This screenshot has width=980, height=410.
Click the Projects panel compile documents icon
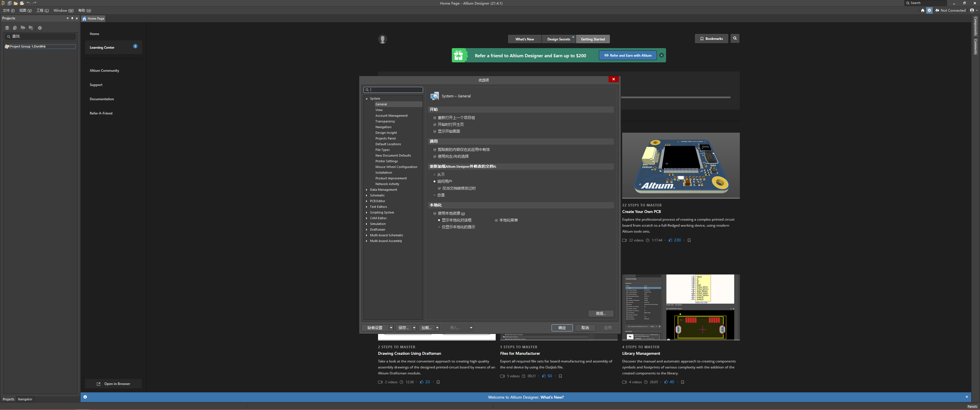click(15, 28)
